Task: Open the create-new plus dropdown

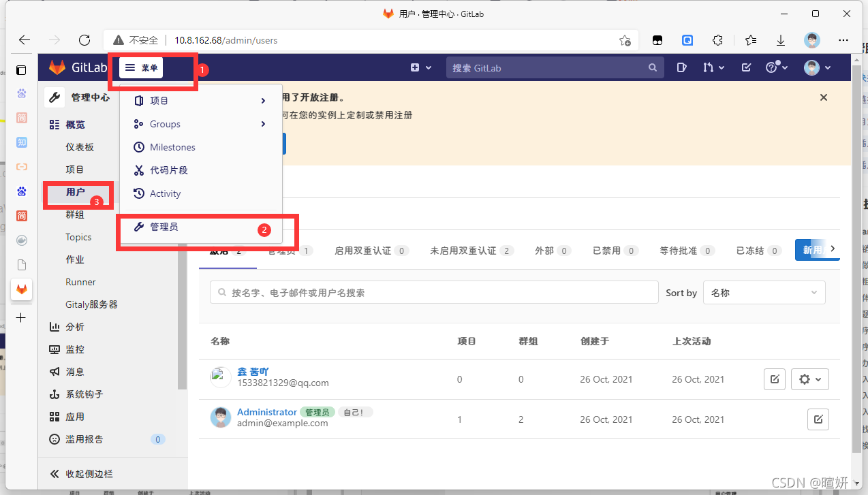Action: coord(421,67)
